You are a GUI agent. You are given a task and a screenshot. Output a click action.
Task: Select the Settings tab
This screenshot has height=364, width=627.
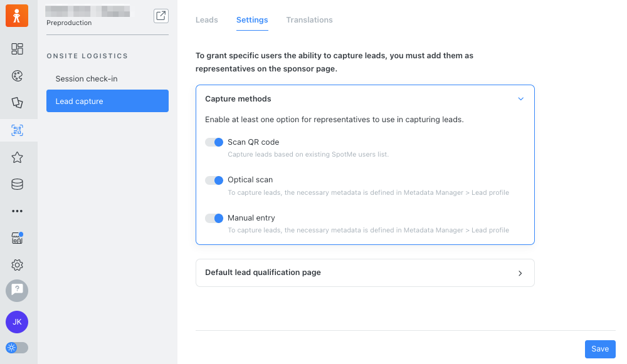tap(252, 20)
